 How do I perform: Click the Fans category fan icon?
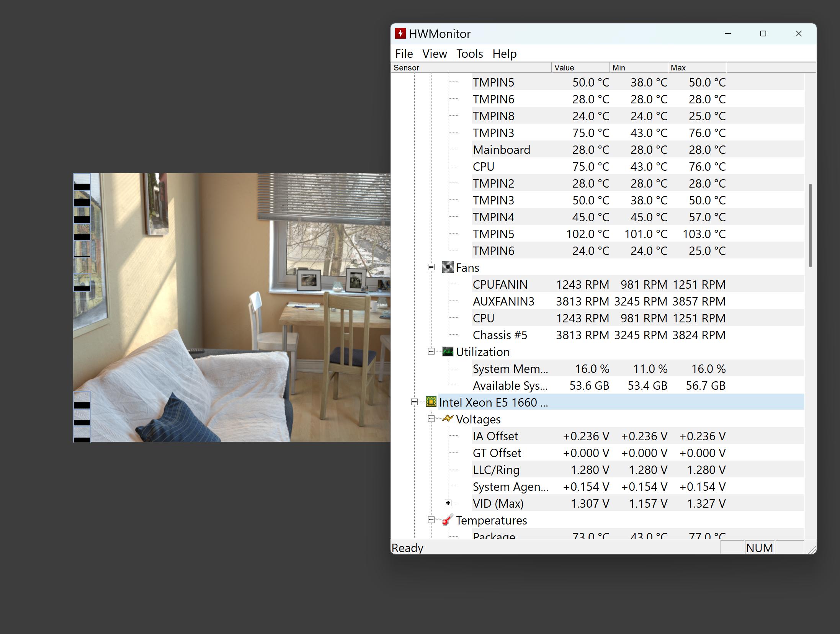click(447, 267)
